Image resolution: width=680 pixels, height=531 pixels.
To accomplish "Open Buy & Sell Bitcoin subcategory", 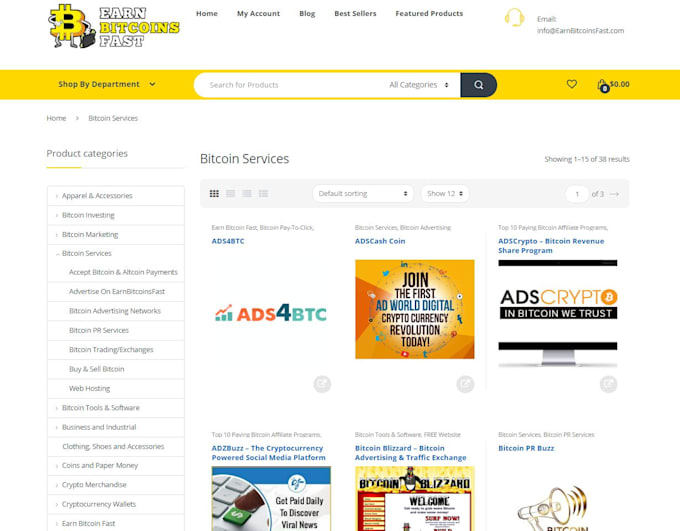I will [x=96, y=369].
